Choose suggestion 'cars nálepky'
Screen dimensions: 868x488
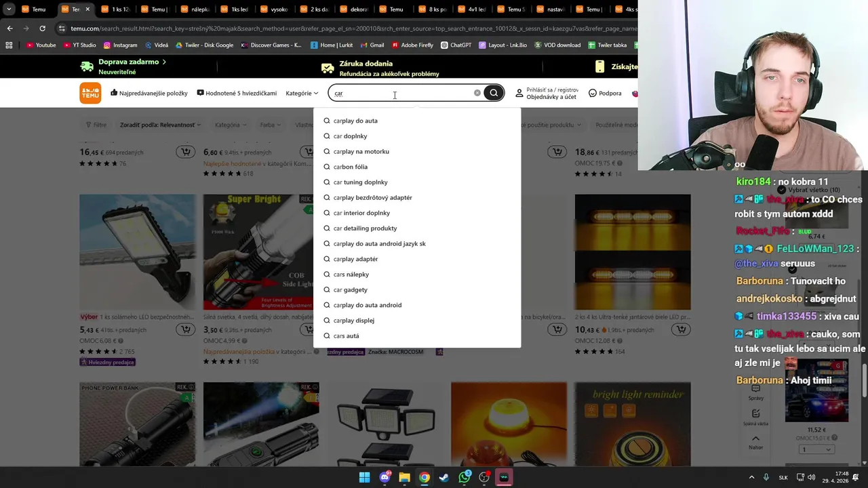[x=417, y=274]
